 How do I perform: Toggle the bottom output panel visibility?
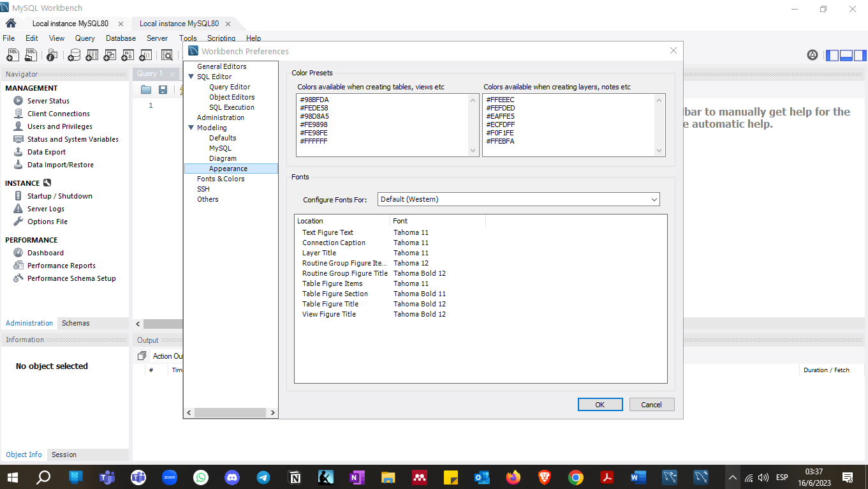(x=846, y=55)
